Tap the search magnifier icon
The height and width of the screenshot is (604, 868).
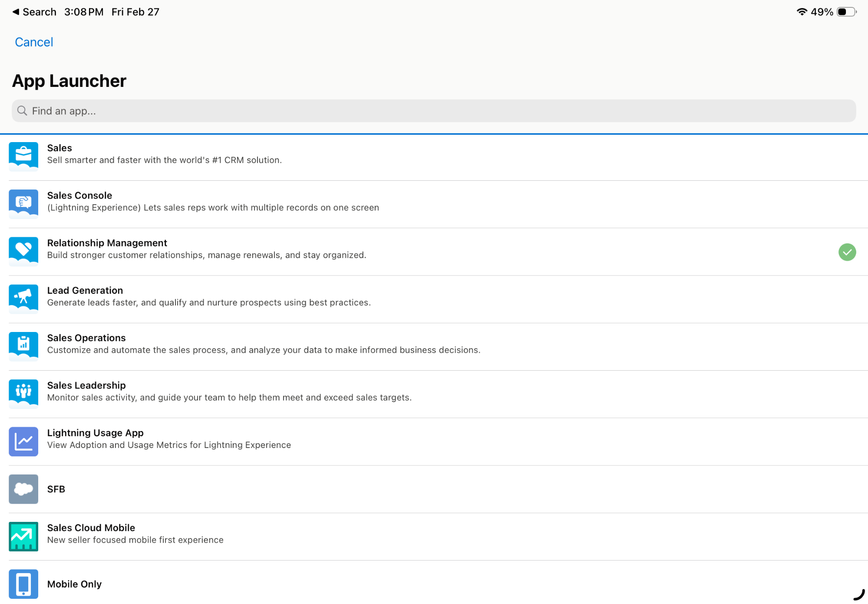pyautogui.click(x=22, y=111)
